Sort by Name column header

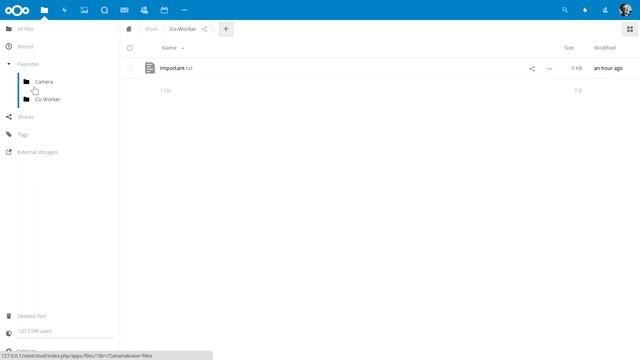169,48
